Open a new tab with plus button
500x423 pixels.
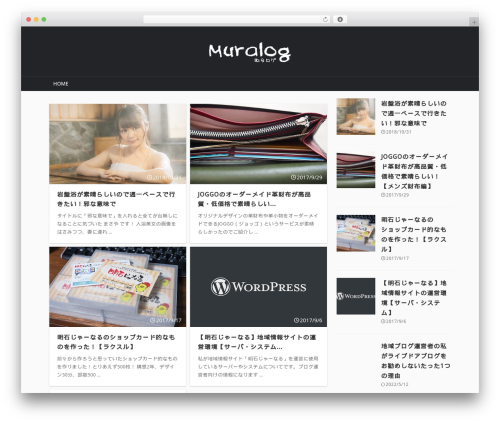click(474, 22)
